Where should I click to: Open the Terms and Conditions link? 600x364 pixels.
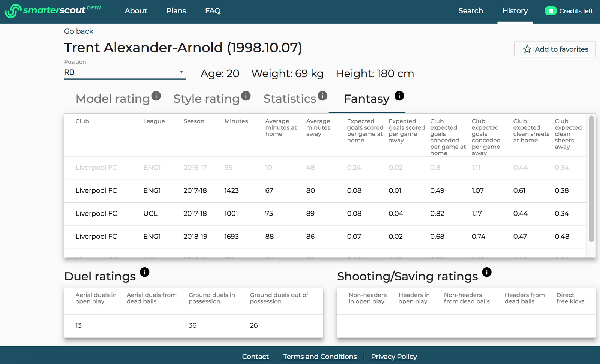(x=319, y=357)
